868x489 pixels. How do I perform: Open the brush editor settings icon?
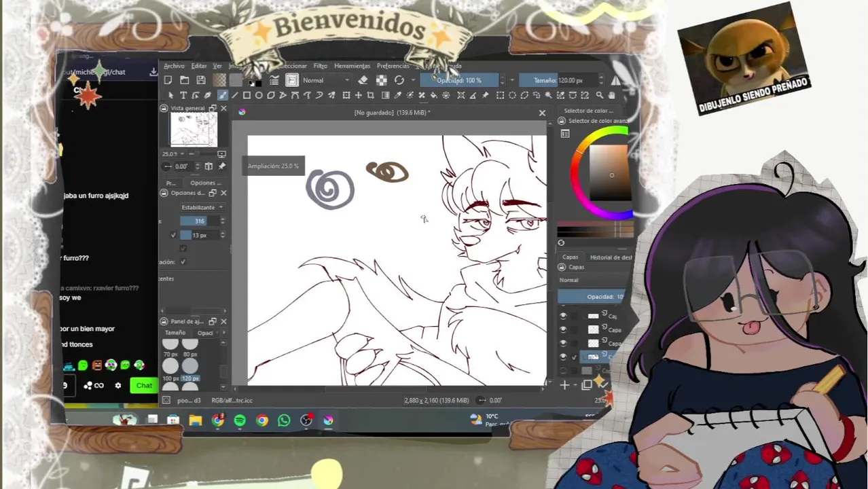(274, 80)
